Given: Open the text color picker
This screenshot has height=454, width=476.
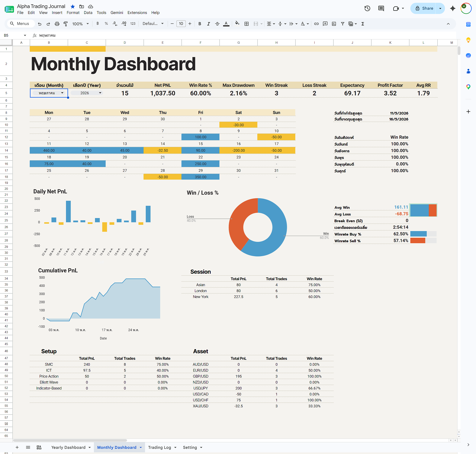Looking at the screenshot, I should pos(226,24).
